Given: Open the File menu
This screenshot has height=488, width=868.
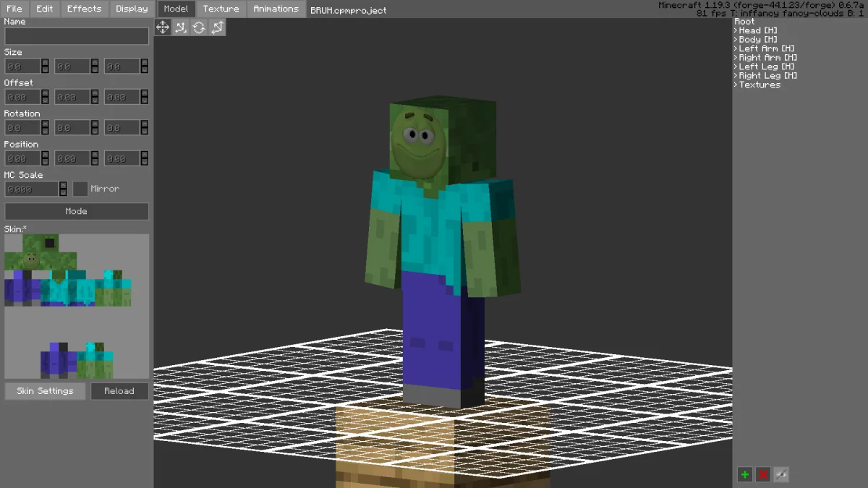Looking at the screenshot, I should coord(14,9).
